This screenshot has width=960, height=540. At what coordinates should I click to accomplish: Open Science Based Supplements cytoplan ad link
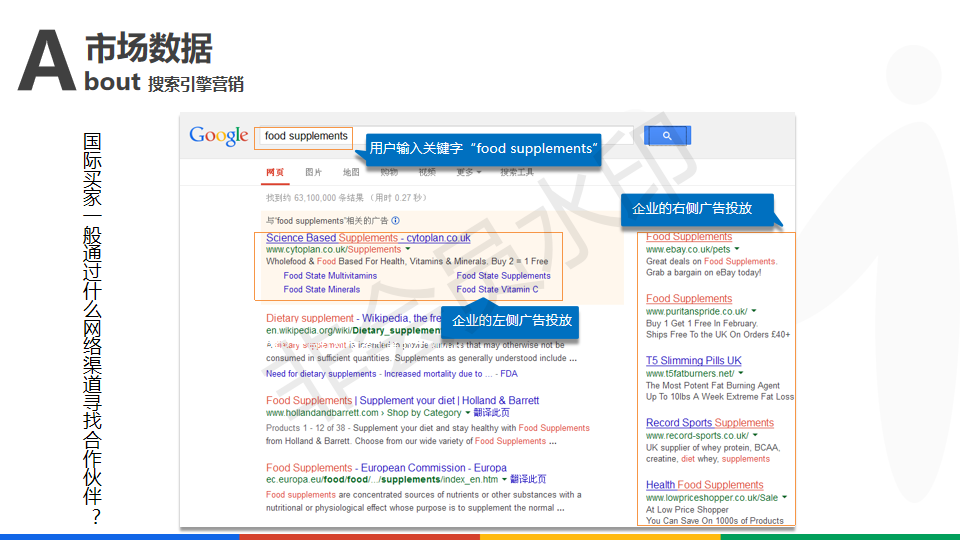point(368,238)
